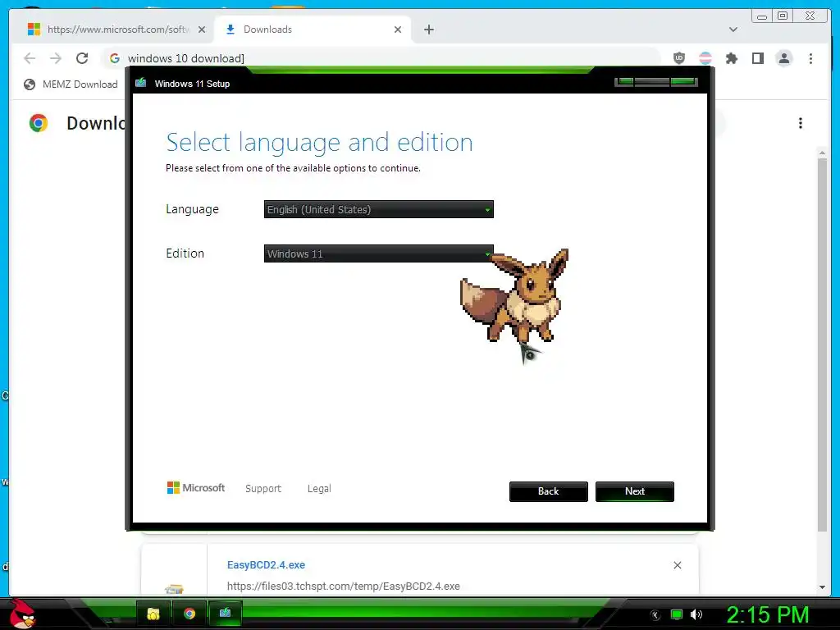This screenshot has height=630, width=840.
Task: Open the Chrome profile avatar
Action: click(x=783, y=58)
